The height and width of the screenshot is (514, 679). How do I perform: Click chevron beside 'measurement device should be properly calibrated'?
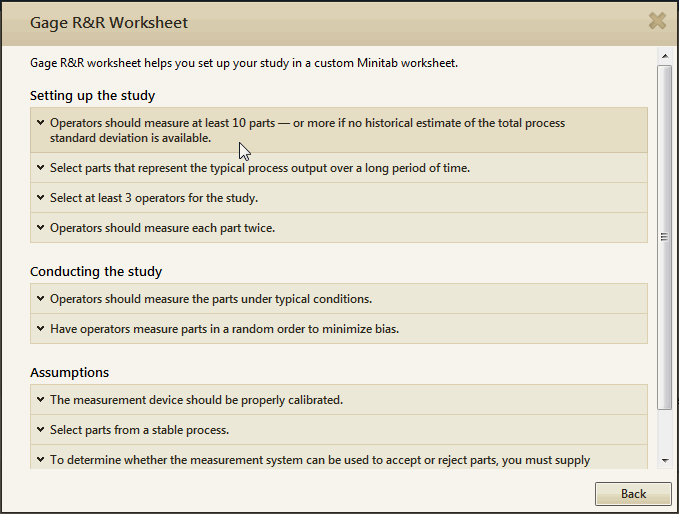(39, 400)
